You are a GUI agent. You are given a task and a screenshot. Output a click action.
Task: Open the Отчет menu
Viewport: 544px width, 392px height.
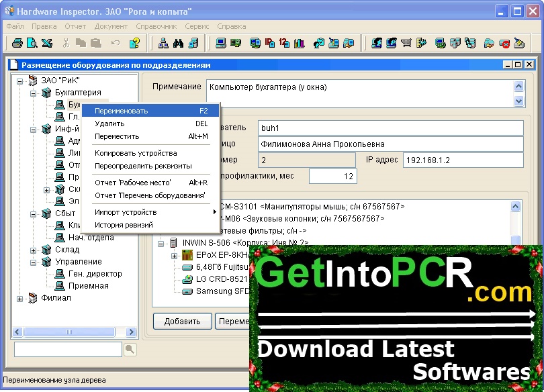tap(75, 26)
